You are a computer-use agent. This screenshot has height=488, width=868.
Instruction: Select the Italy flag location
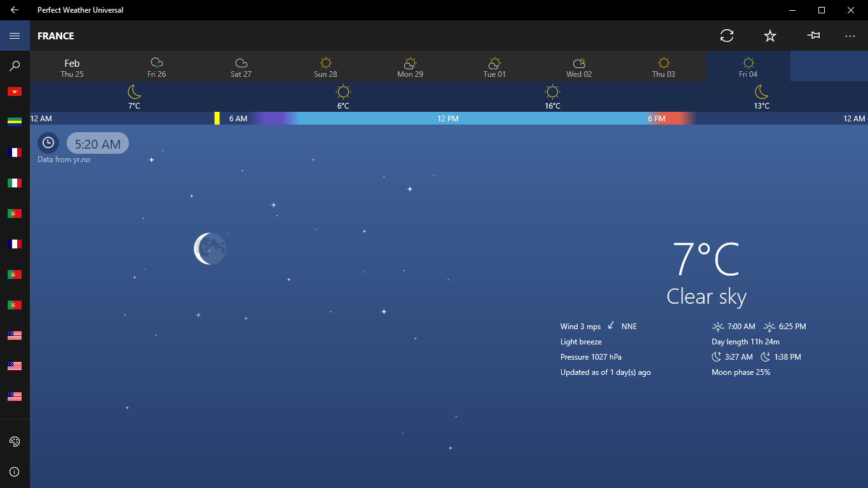(x=15, y=182)
